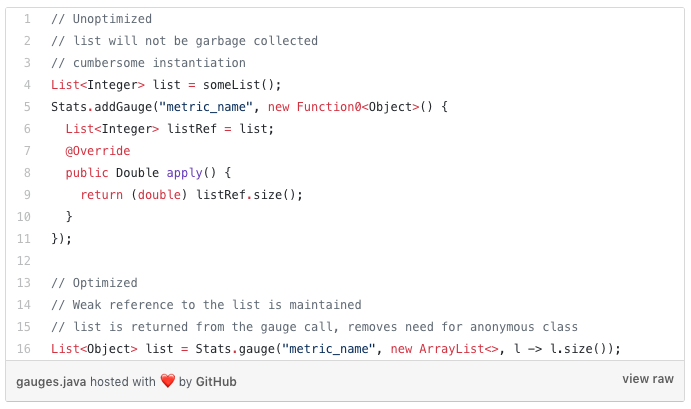This screenshot has width=691, height=409.
Task: Click the GitHub link in footer
Action: coord(216,381)
